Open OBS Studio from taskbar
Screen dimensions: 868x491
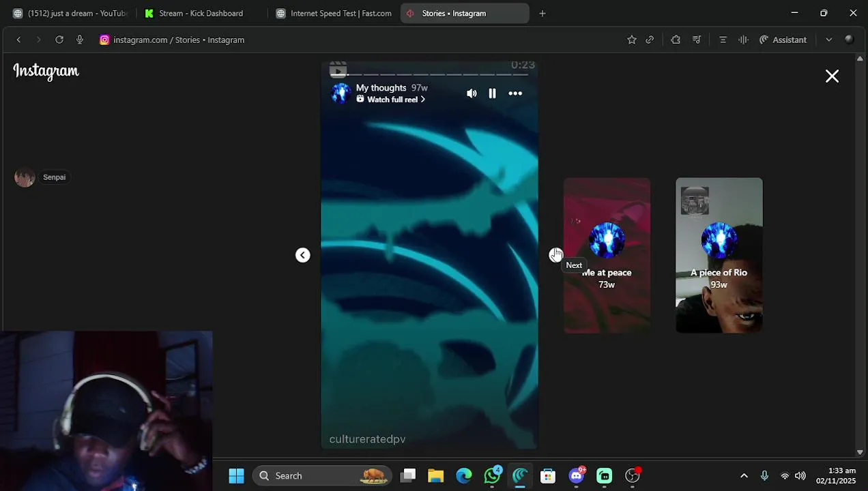[633, 476]
